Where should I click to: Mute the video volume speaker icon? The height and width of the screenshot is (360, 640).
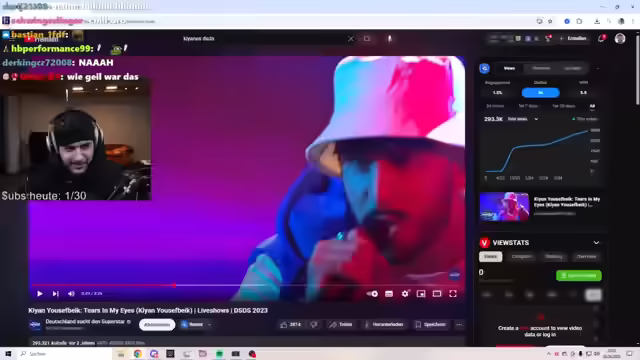click(x=71, y=293)
